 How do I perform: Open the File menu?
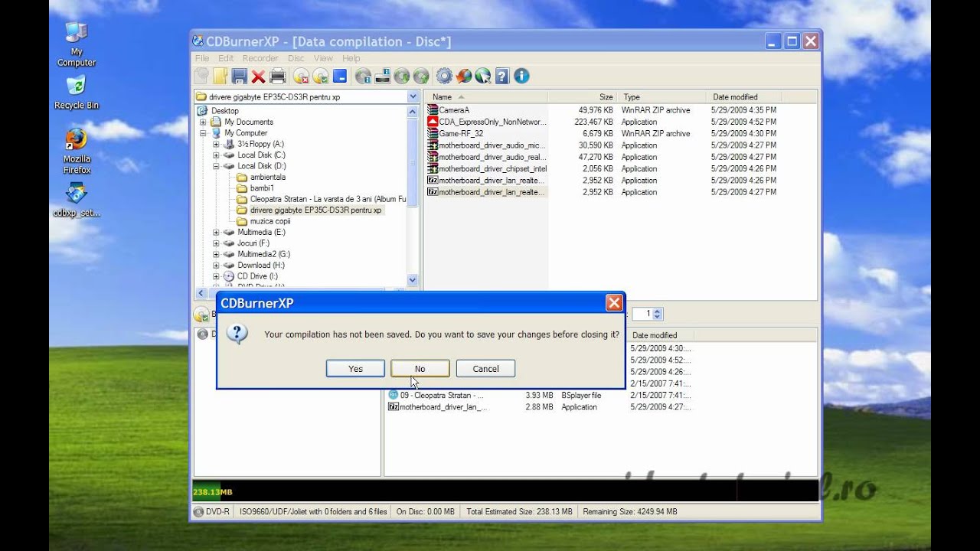tap(202, 58)
